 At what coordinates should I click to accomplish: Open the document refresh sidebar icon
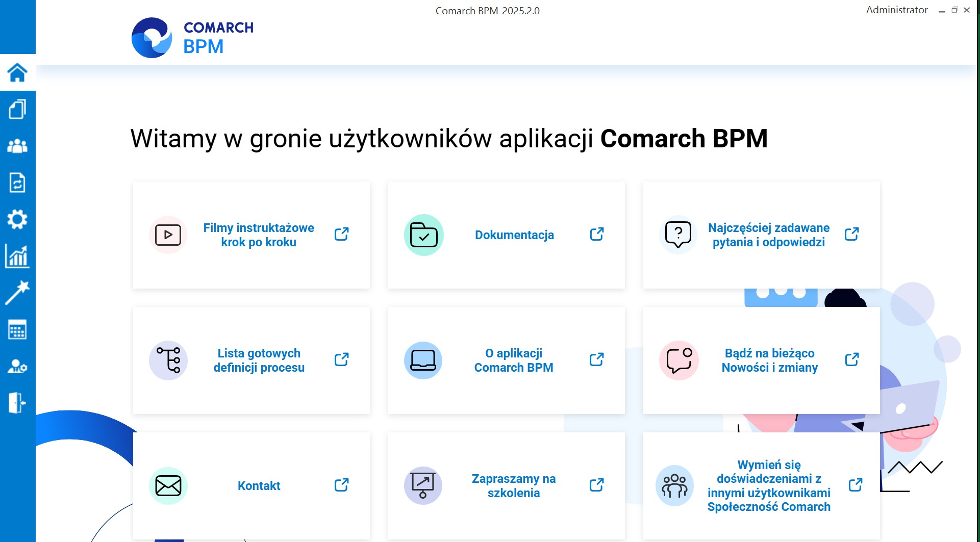pyautogui.click(x=17, y=183)
